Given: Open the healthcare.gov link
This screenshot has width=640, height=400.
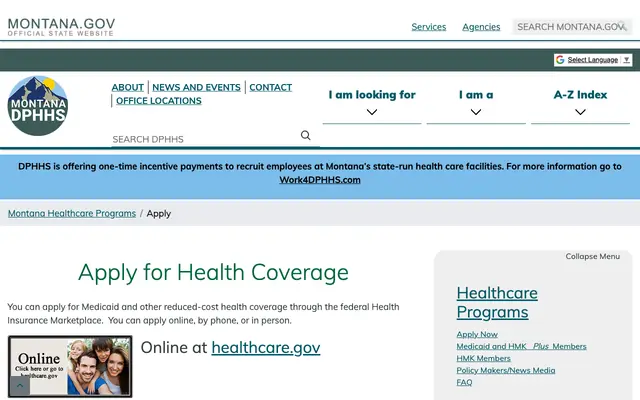Looking at the screenshot, I should (x=266, y=348).
